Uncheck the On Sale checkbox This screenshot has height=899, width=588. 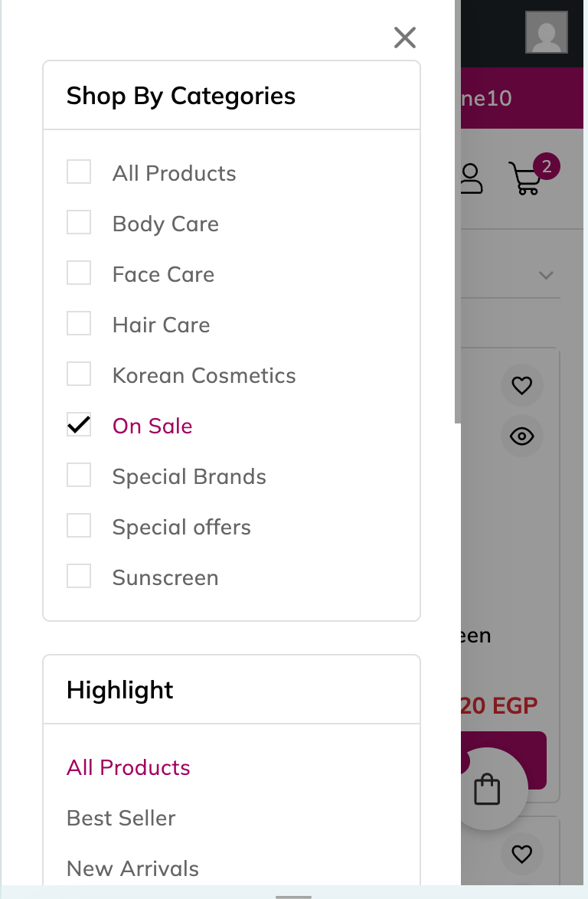pyautogui.click(x=79, y=425)
